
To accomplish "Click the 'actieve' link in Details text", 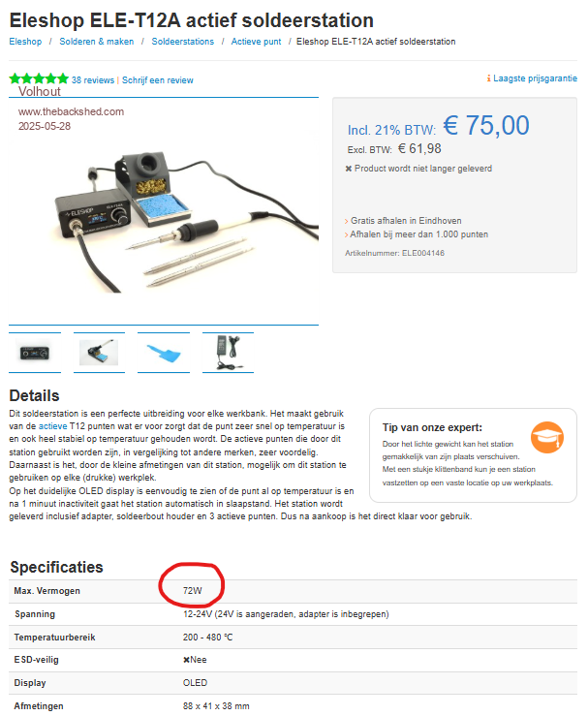I will [52, 426].
